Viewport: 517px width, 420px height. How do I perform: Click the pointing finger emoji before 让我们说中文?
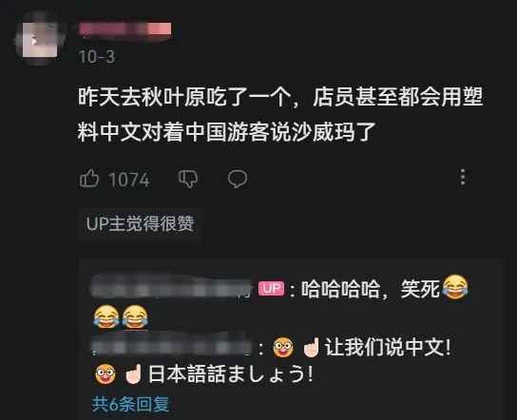pyautogui.click(x=311, y=348)
